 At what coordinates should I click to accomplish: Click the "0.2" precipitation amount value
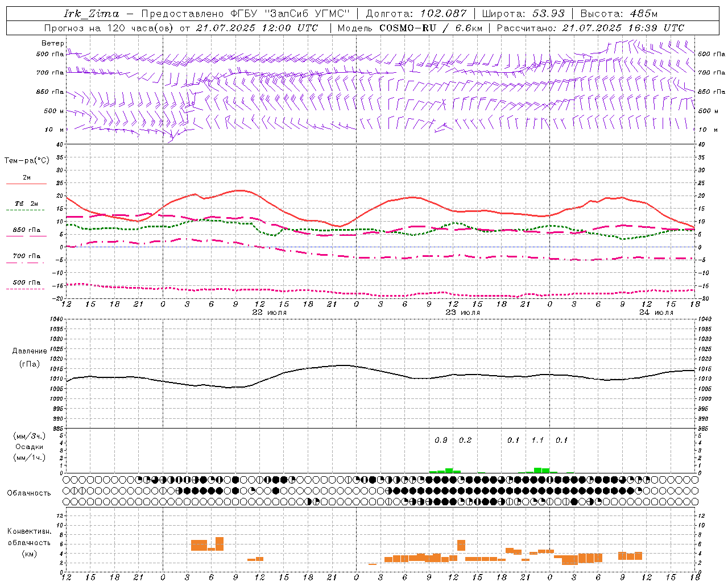(x=465, y=440)
